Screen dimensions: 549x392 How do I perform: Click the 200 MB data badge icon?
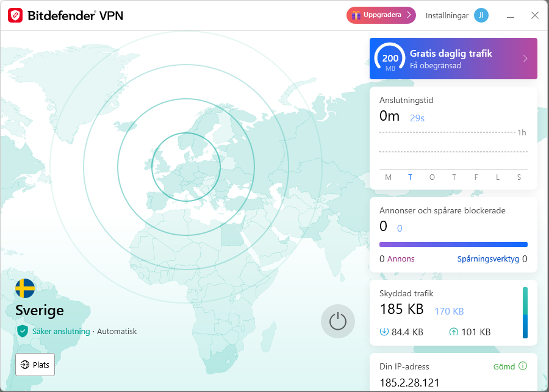(x=389, y=59)
